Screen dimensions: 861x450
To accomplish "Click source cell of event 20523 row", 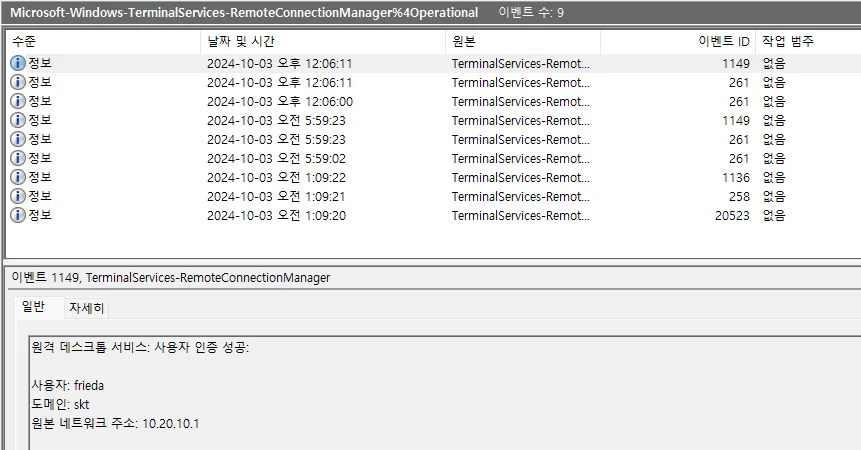I will (x=521, y=216).
